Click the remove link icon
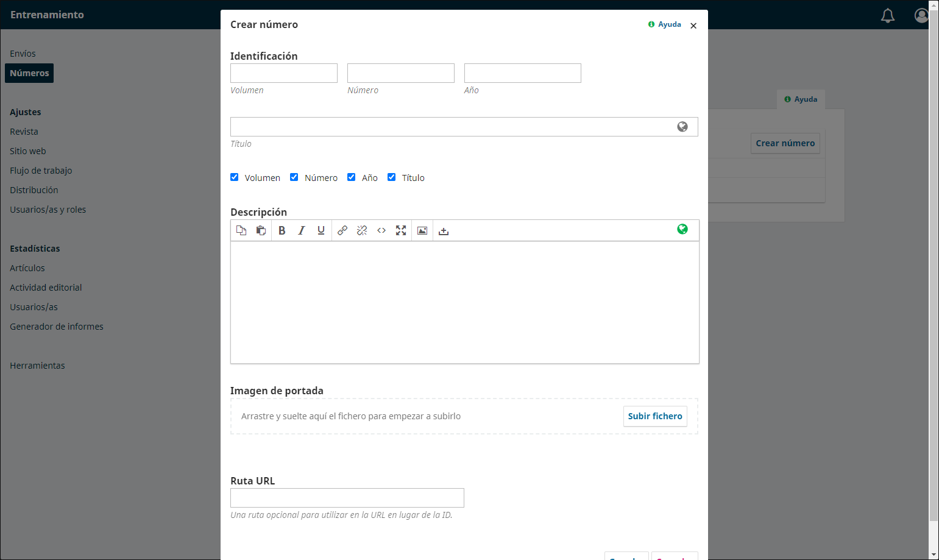Image resolution: width=939 pixels, height=560 pixels. click(x=362, y=230)
